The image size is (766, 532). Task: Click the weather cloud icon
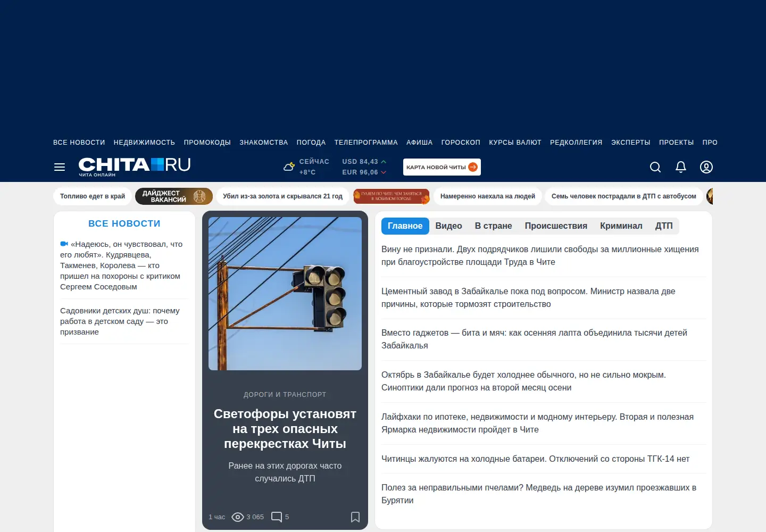tap(289, 167)
